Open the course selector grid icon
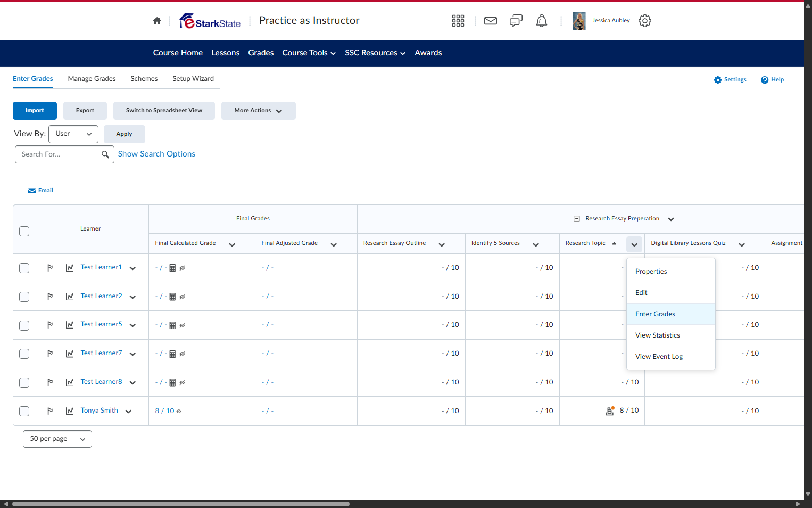This screenshot has height=508, width=812. tap(458, 21)
